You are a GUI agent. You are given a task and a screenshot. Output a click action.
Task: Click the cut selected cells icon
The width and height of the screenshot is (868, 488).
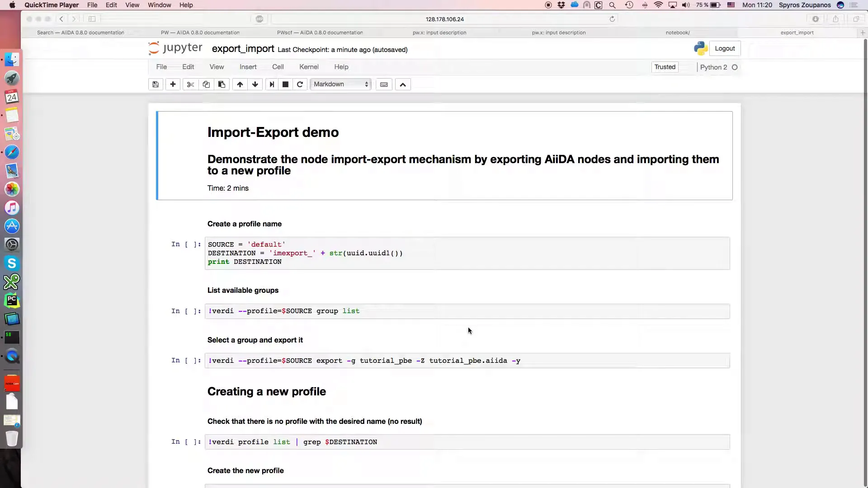[x=189, y=84]
